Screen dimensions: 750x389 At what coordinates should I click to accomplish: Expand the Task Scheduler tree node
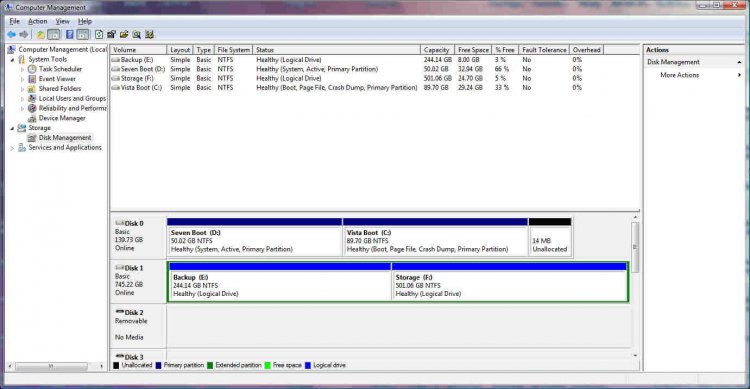pyautogui.click(x=22, y=69)
